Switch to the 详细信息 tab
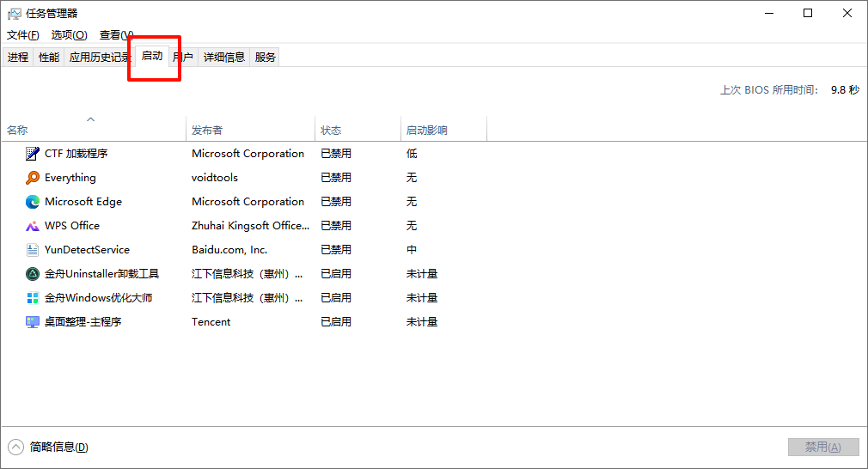The width and height of the screenshot is (868, 469). click(224, 57)
